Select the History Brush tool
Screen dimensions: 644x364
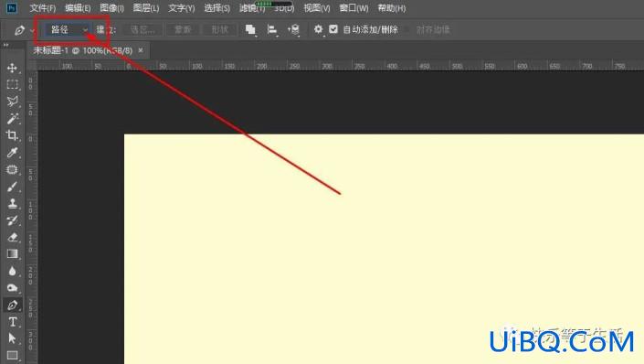tap(12, 220)
